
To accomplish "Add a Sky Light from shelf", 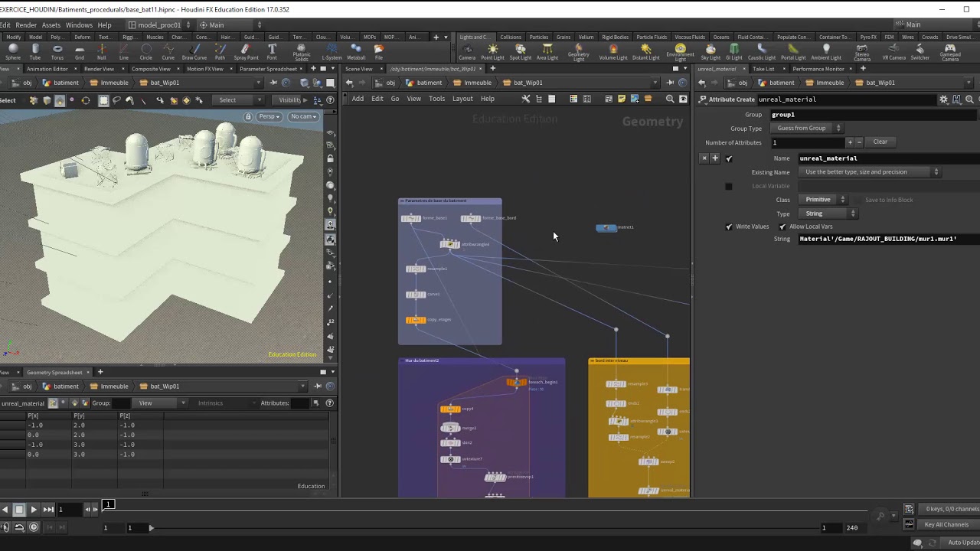I will [710, 52].
